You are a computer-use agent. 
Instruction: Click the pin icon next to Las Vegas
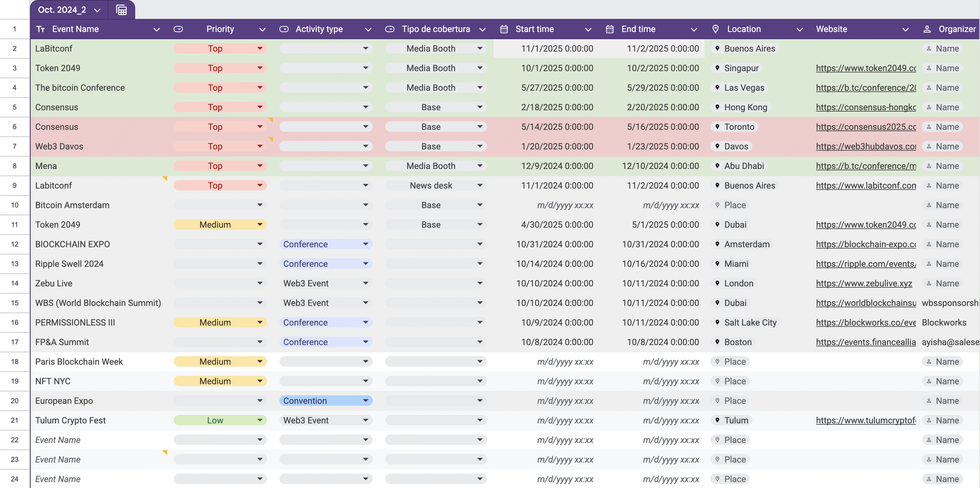(x=717, y=87)
